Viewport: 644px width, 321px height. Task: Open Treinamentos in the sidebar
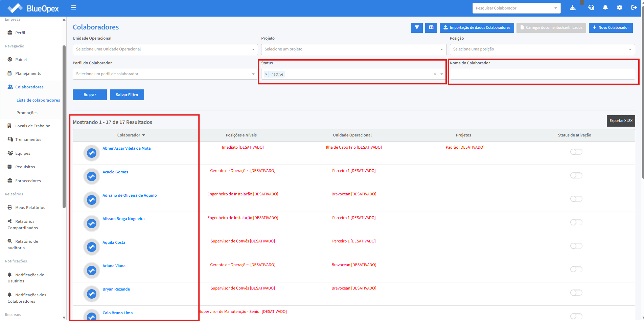tap(28, 140)
